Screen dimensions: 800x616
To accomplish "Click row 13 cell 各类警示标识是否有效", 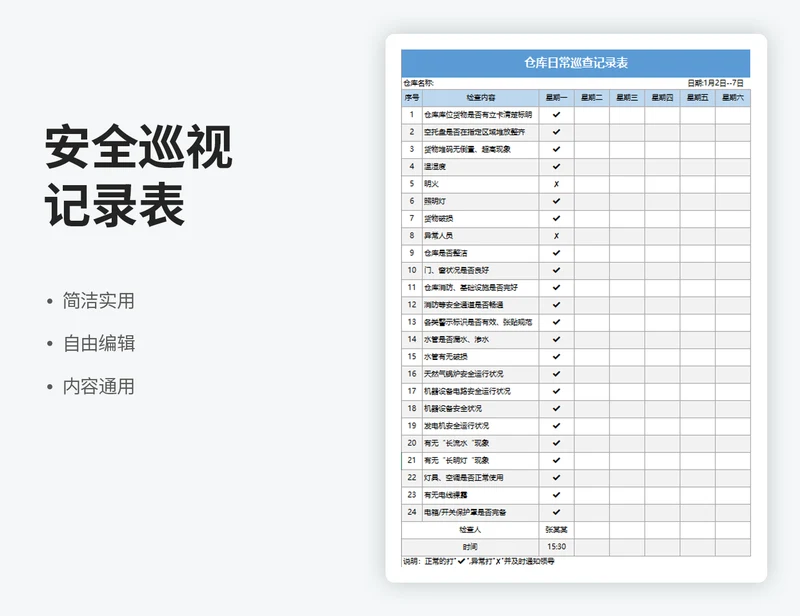I will click(x=481, y=322).
